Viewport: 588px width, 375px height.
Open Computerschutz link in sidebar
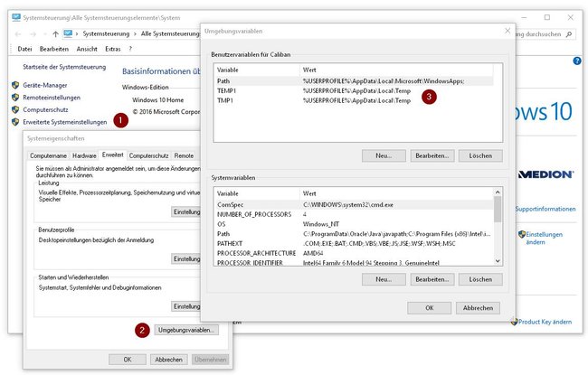click(x=45, y=109)
